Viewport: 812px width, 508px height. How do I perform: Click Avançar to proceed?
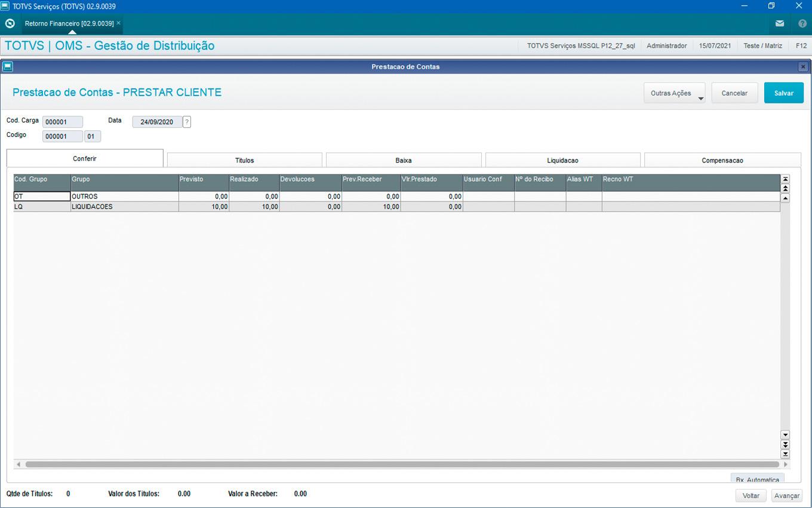pyautogui.click(x=786, y=495)
